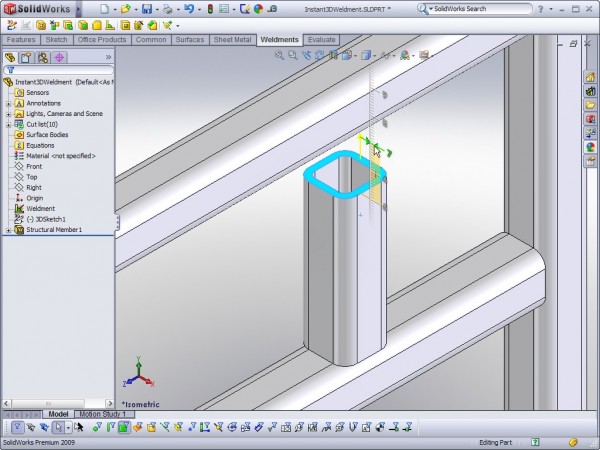Screen dimensions: 600x450
Task: Open the File Explorer task pane tab
Action: [590, 104]
